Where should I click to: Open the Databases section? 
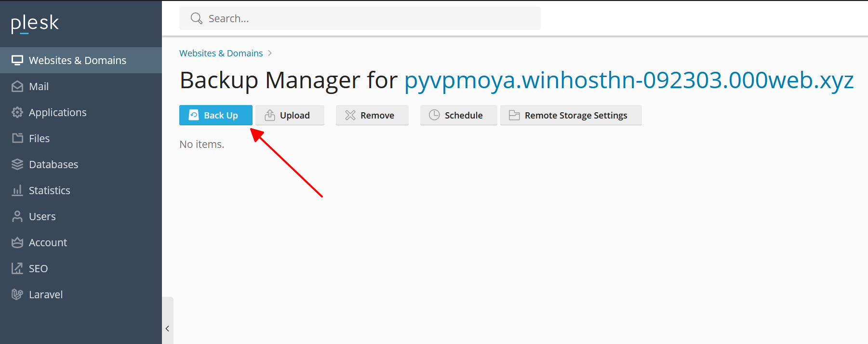click(81, 164)
